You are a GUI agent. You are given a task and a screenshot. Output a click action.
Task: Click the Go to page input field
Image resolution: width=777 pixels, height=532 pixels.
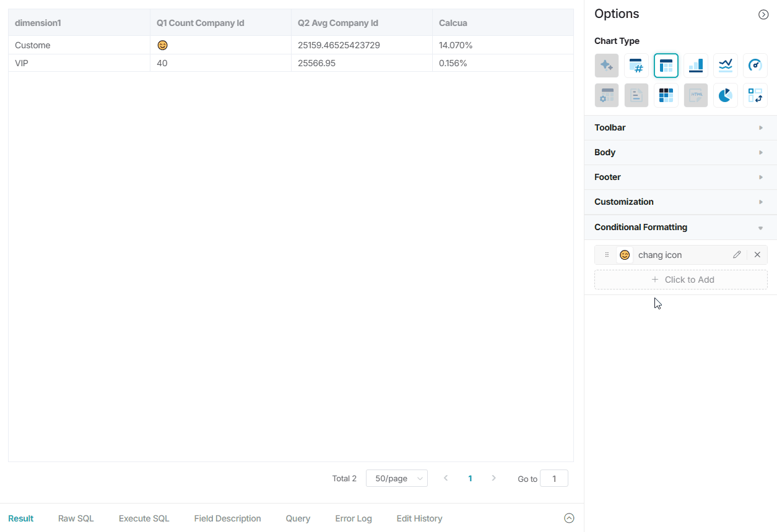click(x=554, y=478)
